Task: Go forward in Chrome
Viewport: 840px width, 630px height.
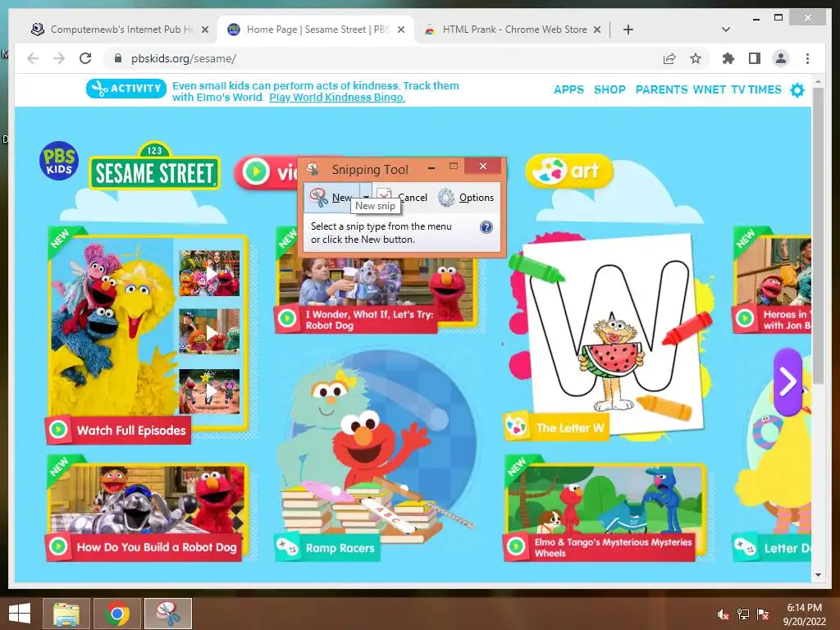Action: [59, 58]
